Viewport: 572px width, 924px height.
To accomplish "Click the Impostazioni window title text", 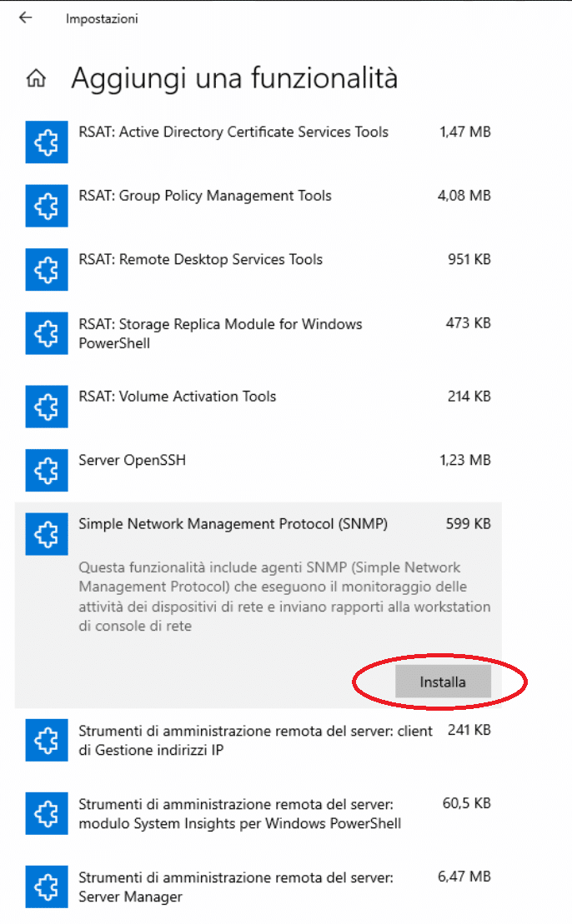I will tap(102, 19).
